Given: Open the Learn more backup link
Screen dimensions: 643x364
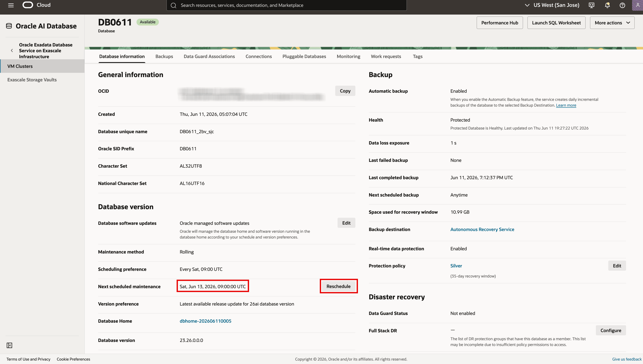Looking at the screenshot, I should click(x=566, y=105).
